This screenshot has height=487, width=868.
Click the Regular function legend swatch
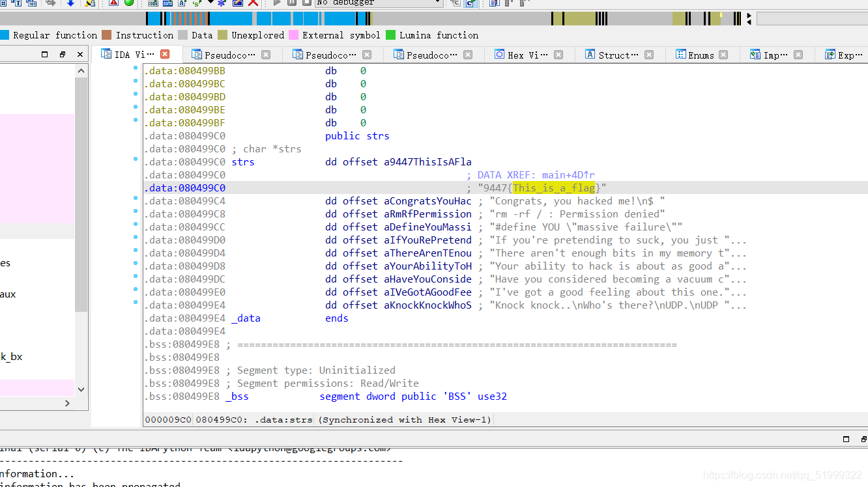click(5, 35)
